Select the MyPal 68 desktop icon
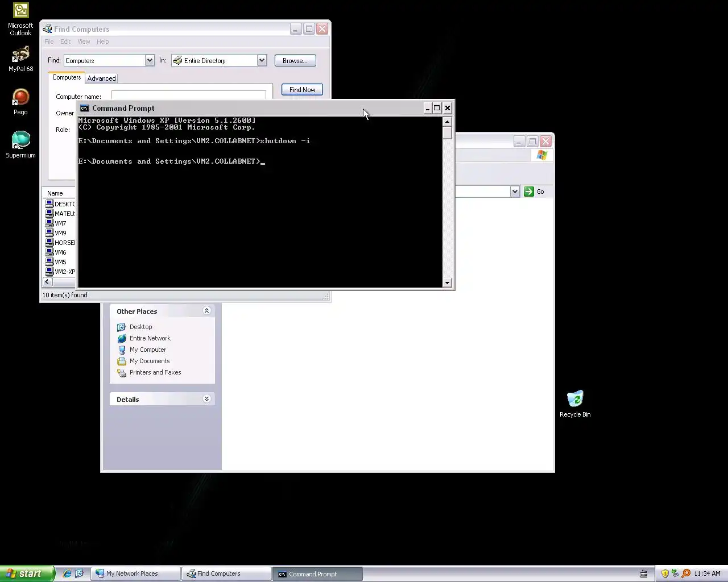Screen dimensions: 728x582 tap(20, 59)
